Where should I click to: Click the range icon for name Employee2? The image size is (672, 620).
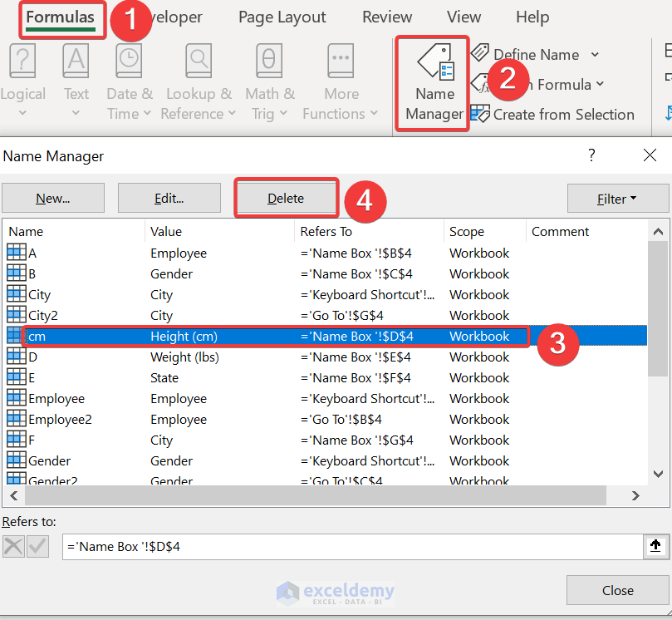(x=17, y=418)
